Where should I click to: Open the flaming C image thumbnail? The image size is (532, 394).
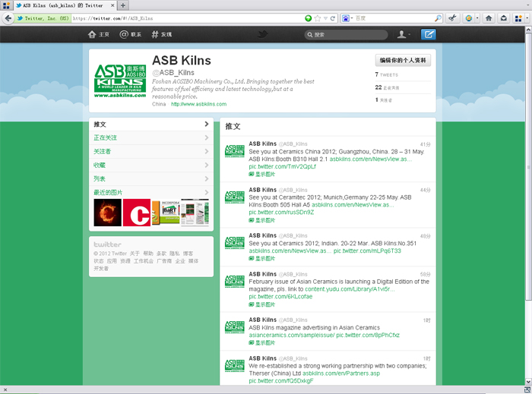click(x=108, y=213)
